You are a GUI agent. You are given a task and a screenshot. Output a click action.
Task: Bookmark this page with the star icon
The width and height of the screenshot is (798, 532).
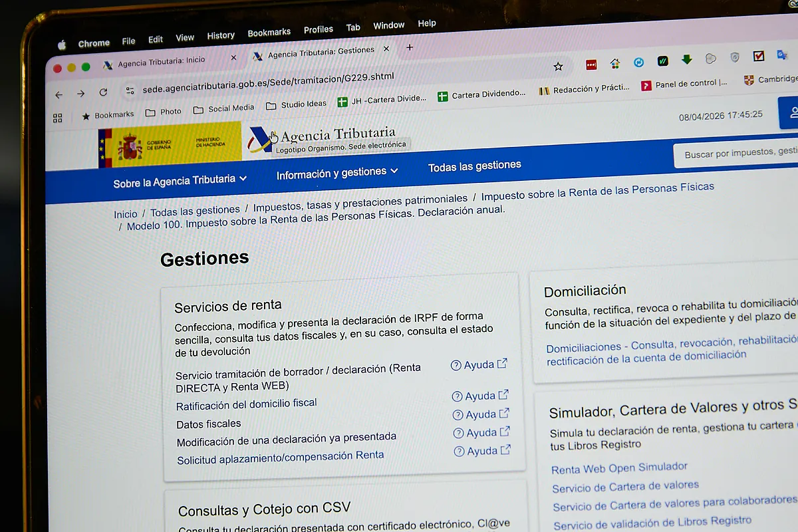(x=558, y=66)
